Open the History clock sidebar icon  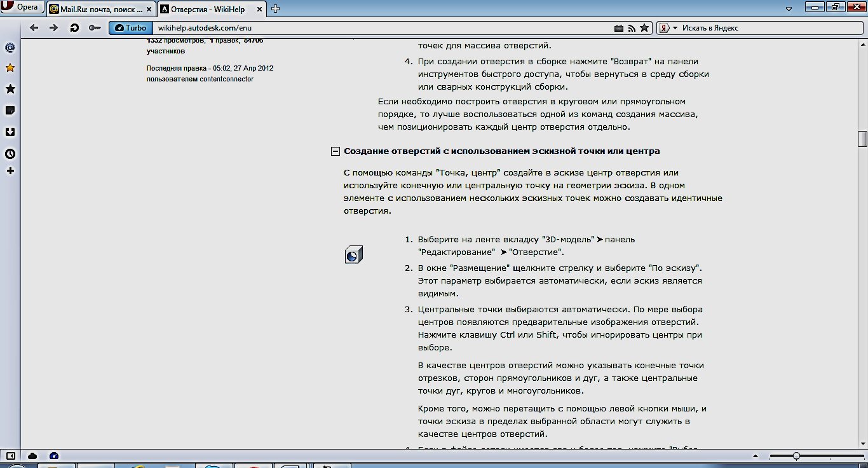click(10, 154)
